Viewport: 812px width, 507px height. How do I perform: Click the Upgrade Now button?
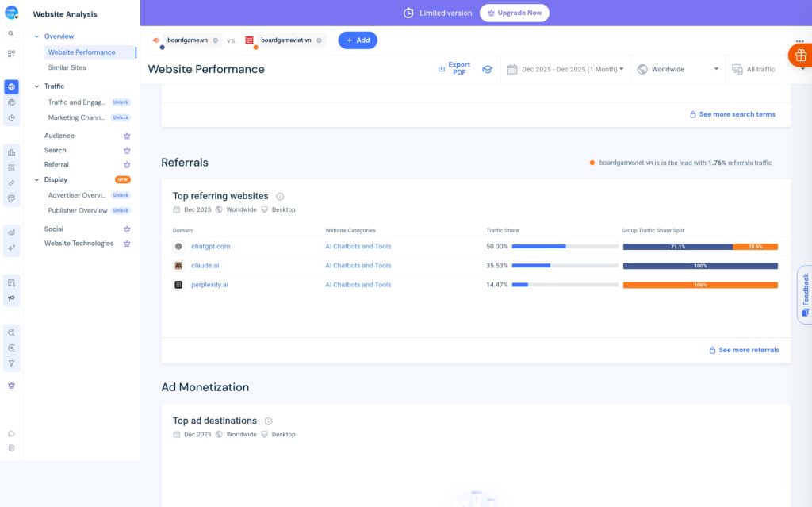pos(514,13)
